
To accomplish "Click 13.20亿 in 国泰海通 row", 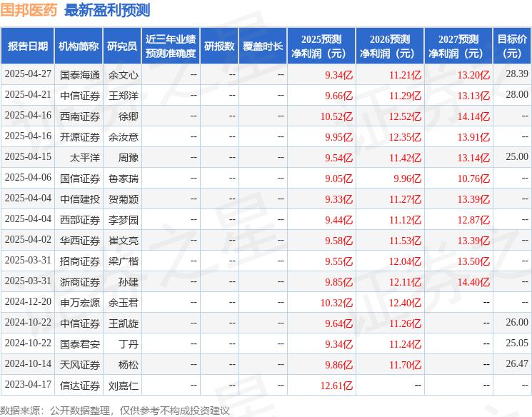I will tap(473, 75).
